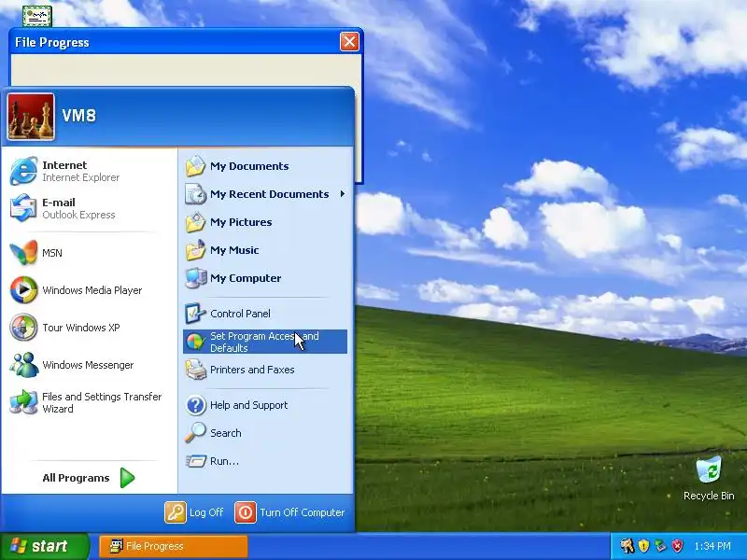Click the 'My Computer' label
747x560 pixels.
(x=246, y=278)
